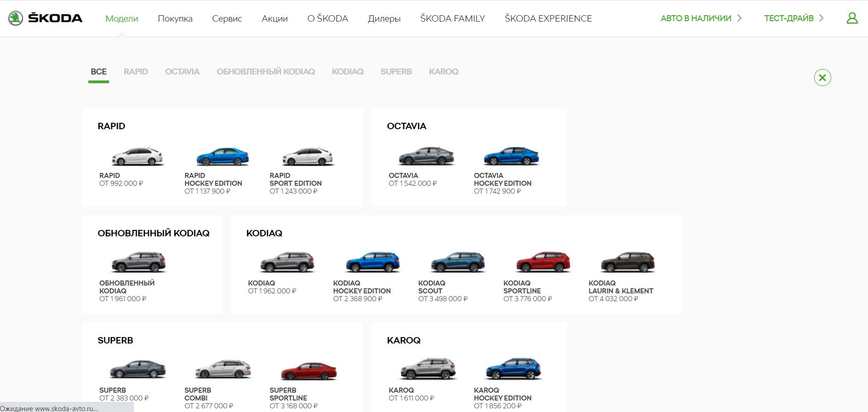Screen dimensions: 868x412
Task: Open the Модели menu item
Action: pyautogui.click(x=122, y=18)
